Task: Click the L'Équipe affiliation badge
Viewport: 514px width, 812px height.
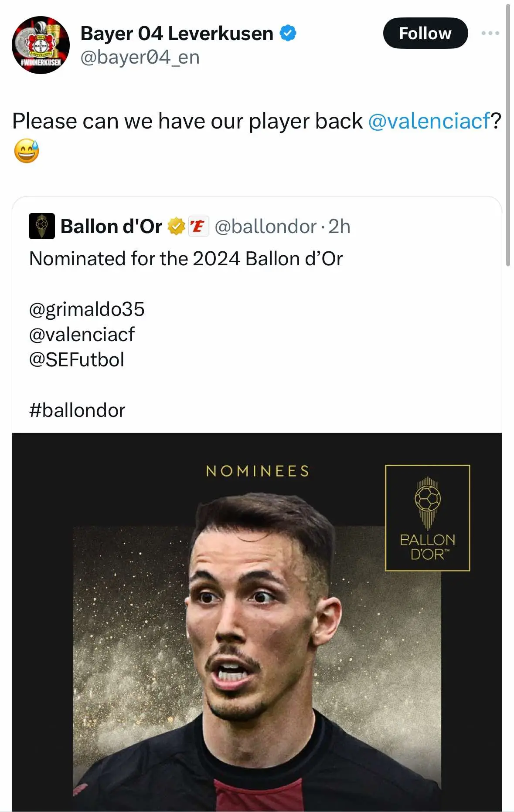Action: pyautogui.click(x=198, y=226)
